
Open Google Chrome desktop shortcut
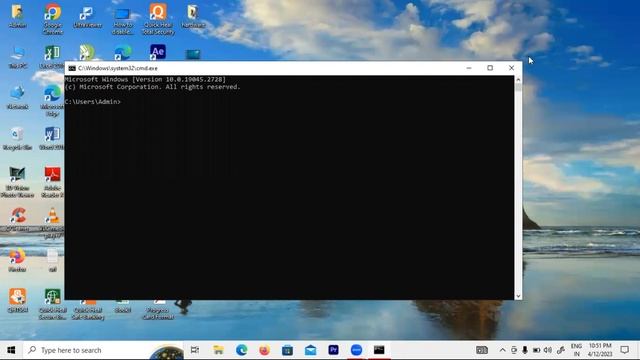[x=53, y=19]
